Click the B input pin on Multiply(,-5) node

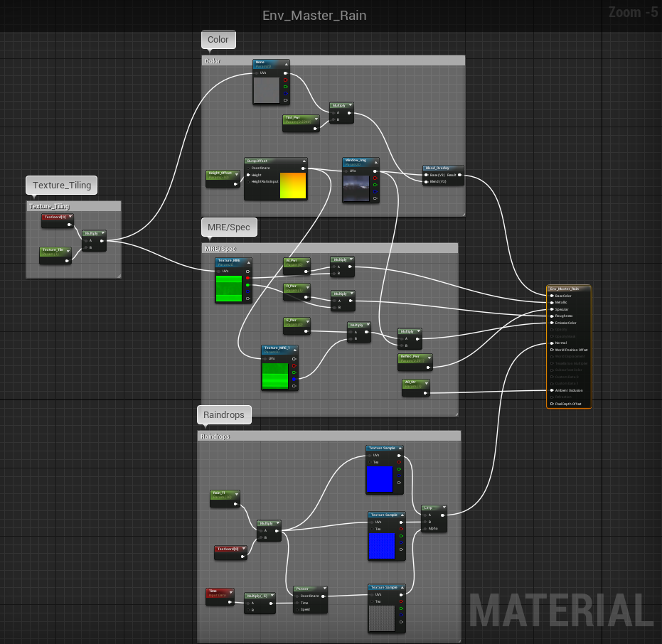pos(248,610)
